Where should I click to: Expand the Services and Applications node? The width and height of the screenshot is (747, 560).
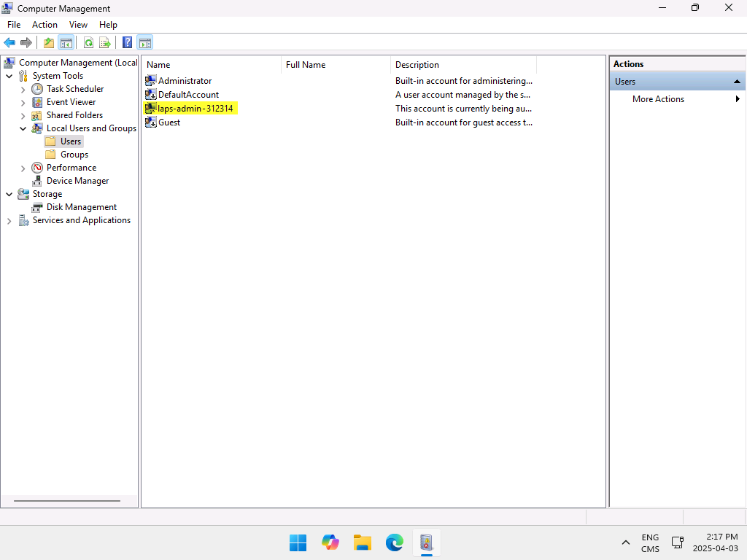(x=9, y=220)
